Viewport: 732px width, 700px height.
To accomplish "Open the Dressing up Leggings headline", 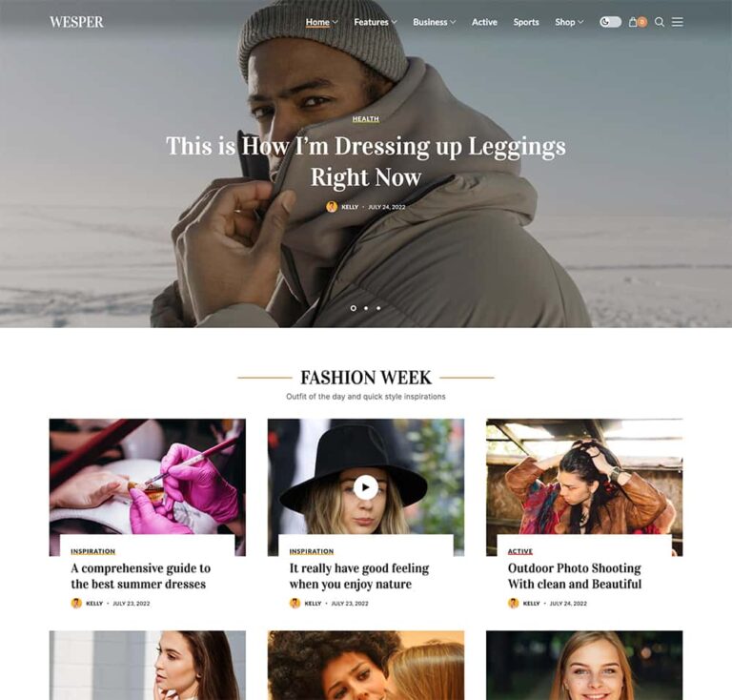I will [x=366, y=161].
